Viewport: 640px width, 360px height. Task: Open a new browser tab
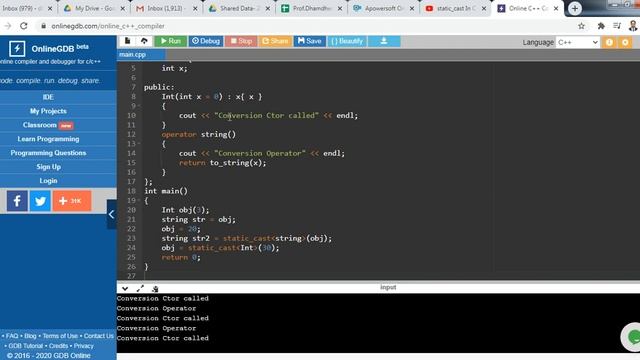pos(575,8)
